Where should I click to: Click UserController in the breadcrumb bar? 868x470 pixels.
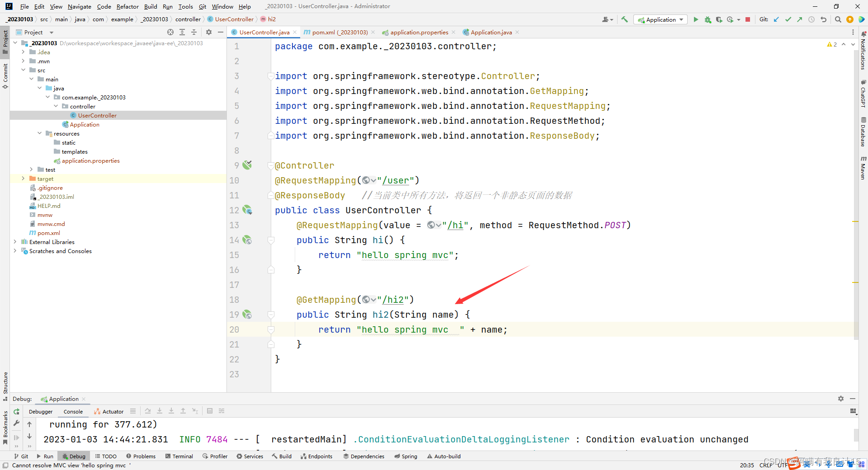click(x=234, y=19)
